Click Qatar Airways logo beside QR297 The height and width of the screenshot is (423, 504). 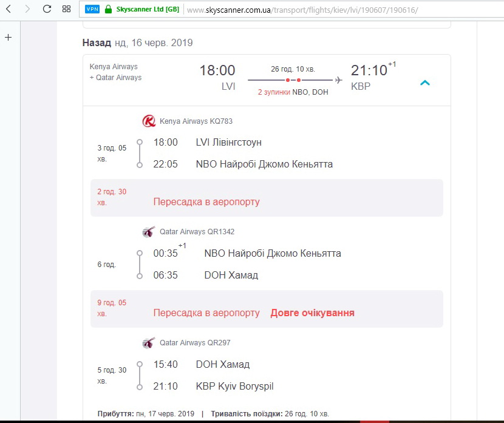click(x=149, y=343)
